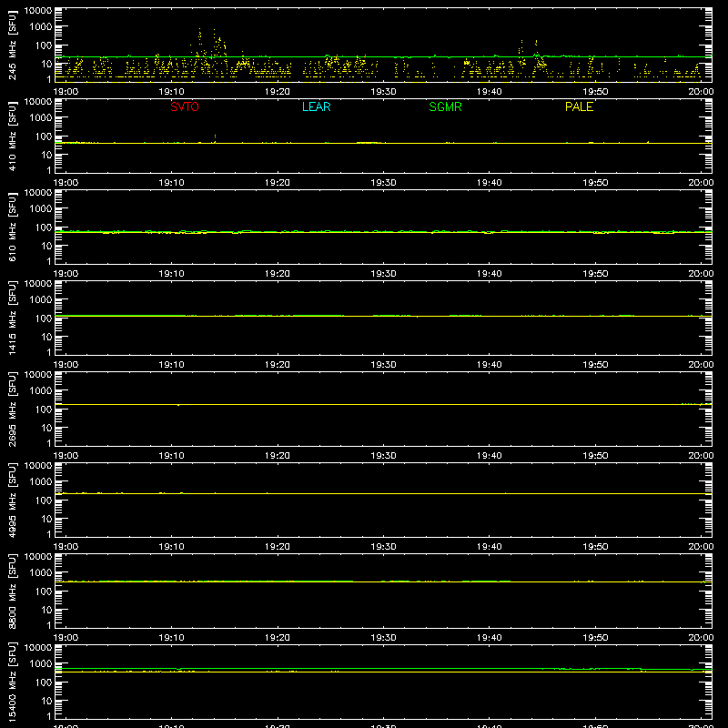This screenshot has width=728, height=728.
Task: Click 19:20 time label below 245 MHz plot
Action: pos(278,92)
